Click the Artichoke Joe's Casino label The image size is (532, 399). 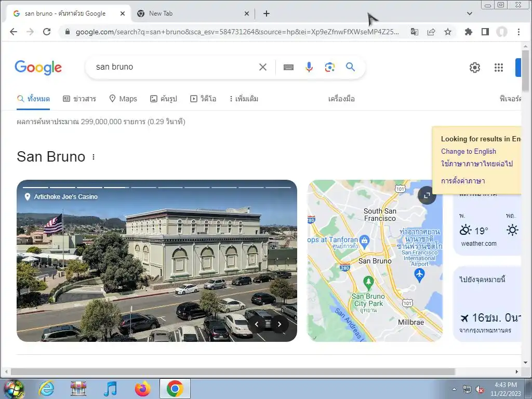(x=66, y=197)
